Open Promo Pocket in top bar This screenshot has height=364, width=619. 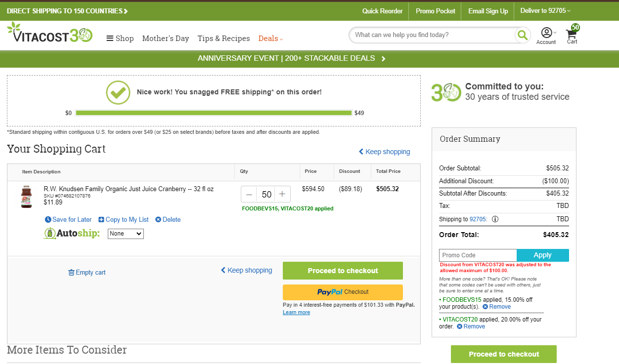[x=436, y=11]
